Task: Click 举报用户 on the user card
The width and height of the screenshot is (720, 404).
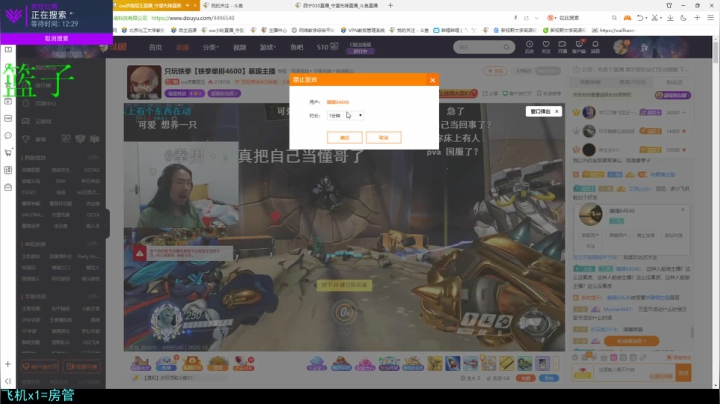Action: click(590, 235)
